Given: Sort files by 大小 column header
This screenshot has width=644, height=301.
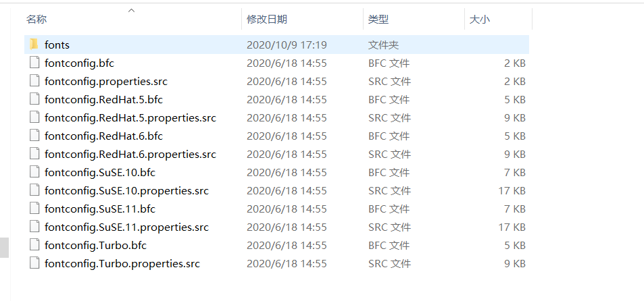Looking at the screenshot, I should 479,20.
